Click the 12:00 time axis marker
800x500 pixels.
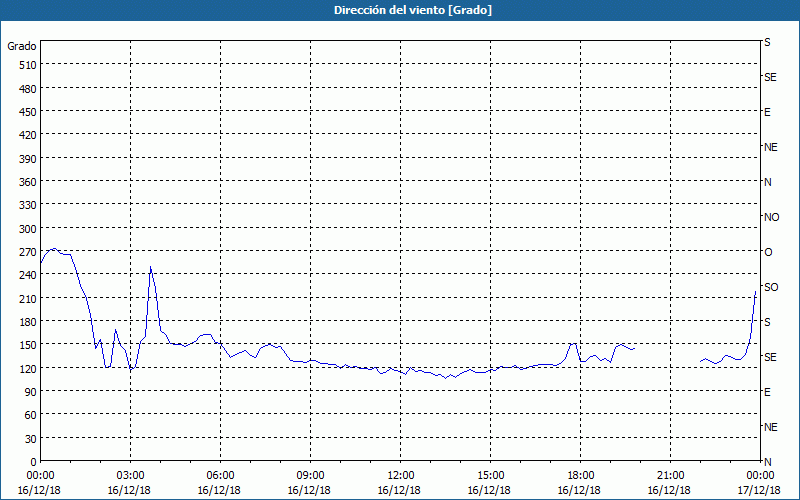(x=400, y=476)
